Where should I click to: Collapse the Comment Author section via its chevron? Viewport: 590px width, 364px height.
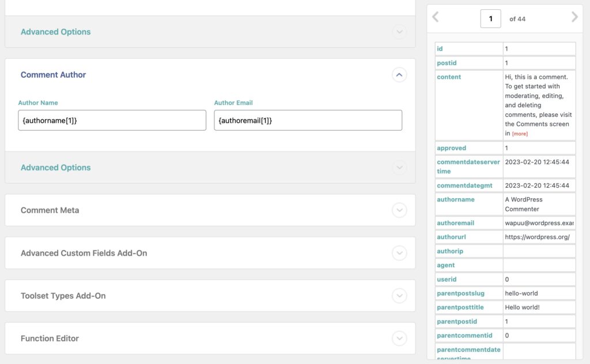(x=399, y=75)
